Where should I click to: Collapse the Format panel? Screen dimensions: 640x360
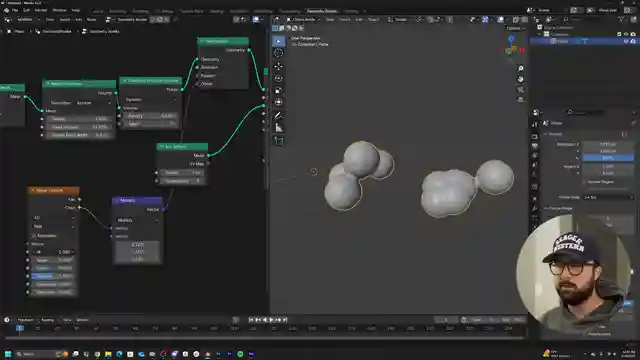coord(546,134)
